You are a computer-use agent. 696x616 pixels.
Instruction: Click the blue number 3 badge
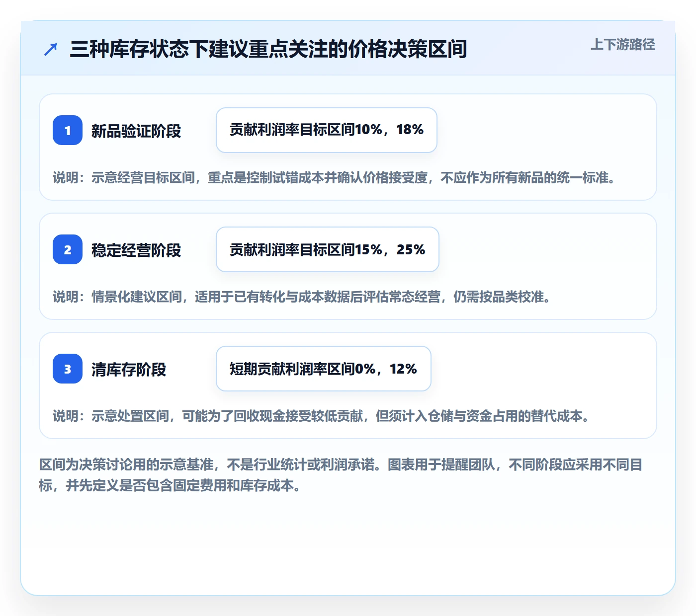point(68,369)
